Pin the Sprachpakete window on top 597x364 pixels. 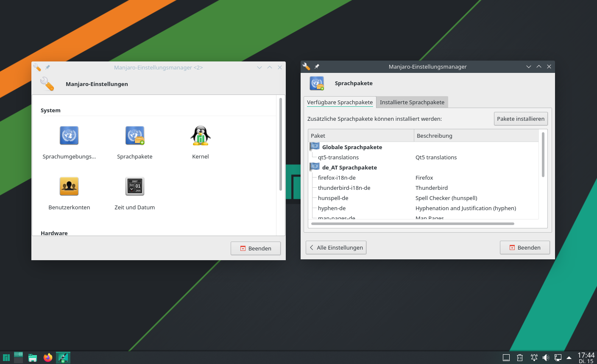(316, 66)
